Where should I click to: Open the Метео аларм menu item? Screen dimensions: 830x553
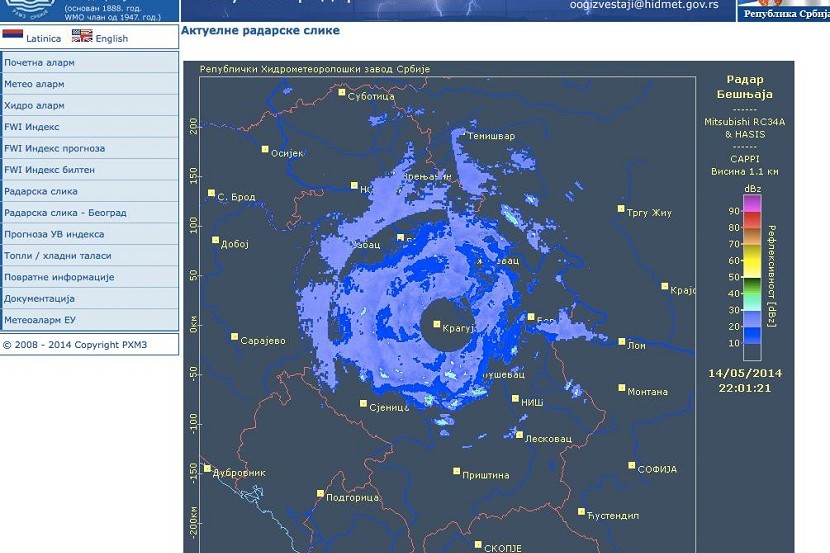(x=35, y=84)
